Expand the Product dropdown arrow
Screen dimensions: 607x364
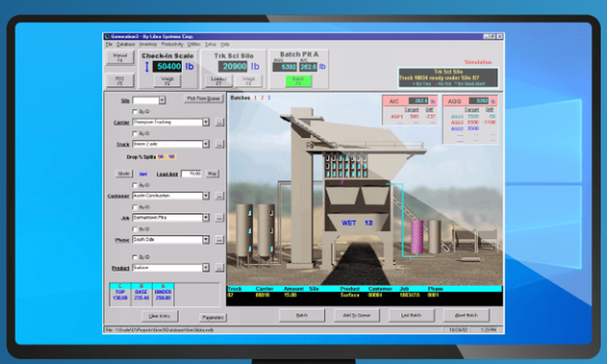click(206, 268)
